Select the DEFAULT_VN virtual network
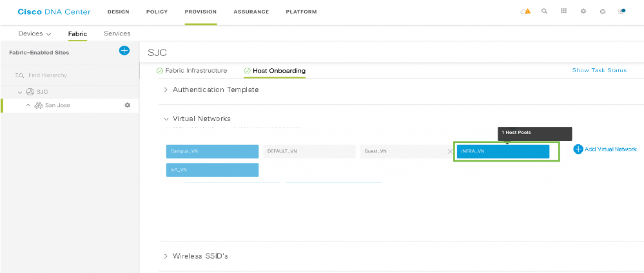This screenshot has width=644, height=273. 309,151
